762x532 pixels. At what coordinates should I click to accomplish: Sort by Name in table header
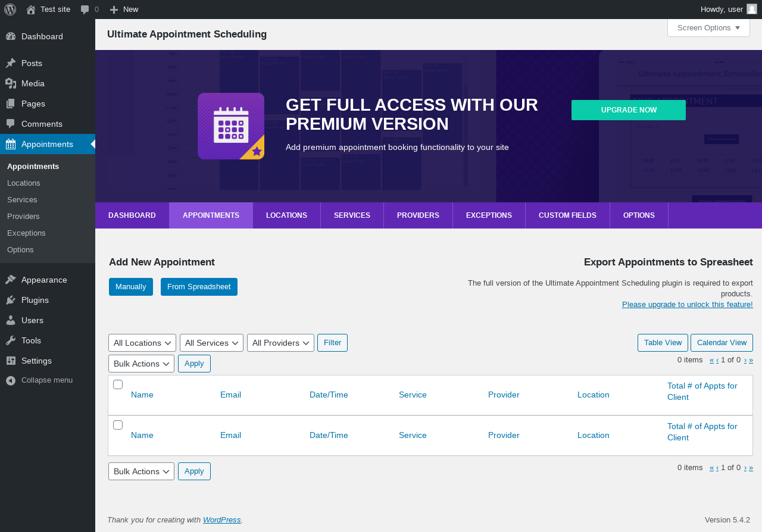pyautogui.click(x=142, y=395)
